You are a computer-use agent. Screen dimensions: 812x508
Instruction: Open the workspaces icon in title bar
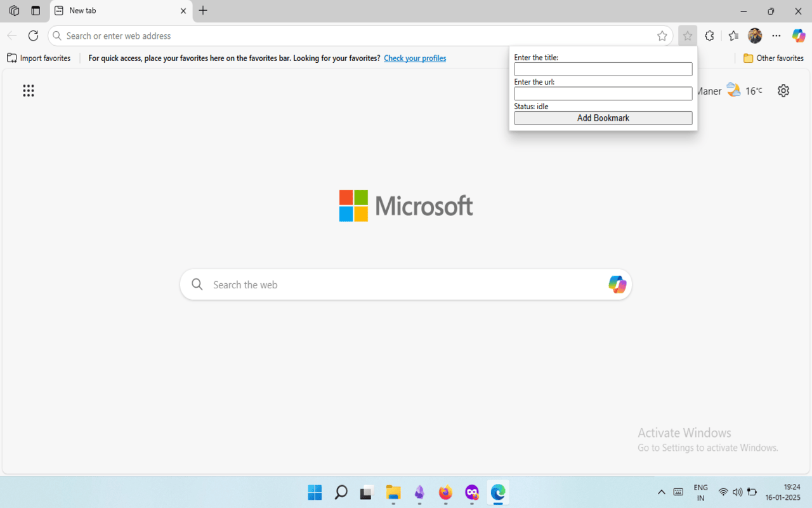14,11
